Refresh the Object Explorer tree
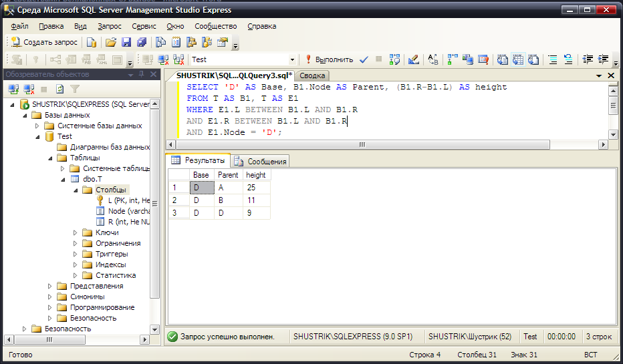The image size is (623, 364). pos(59,89)
